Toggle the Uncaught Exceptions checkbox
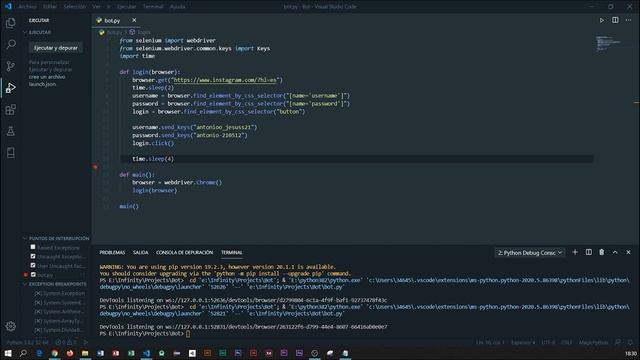The image size is (640, 360). pos(33,256)
